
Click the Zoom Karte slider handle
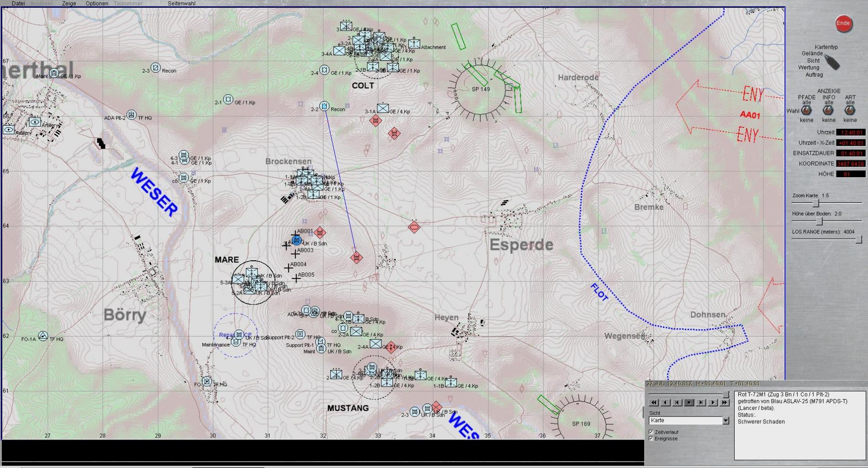pyautogui.click(x=815, y=203)
